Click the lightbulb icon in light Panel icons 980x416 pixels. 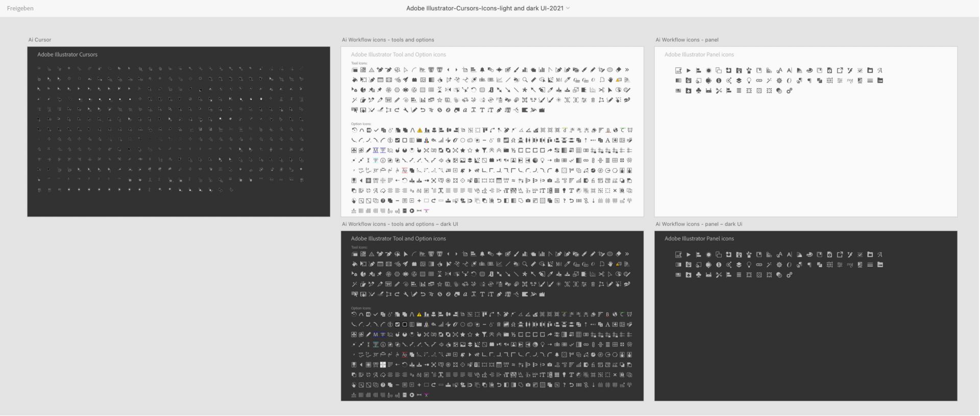[749, 81]
